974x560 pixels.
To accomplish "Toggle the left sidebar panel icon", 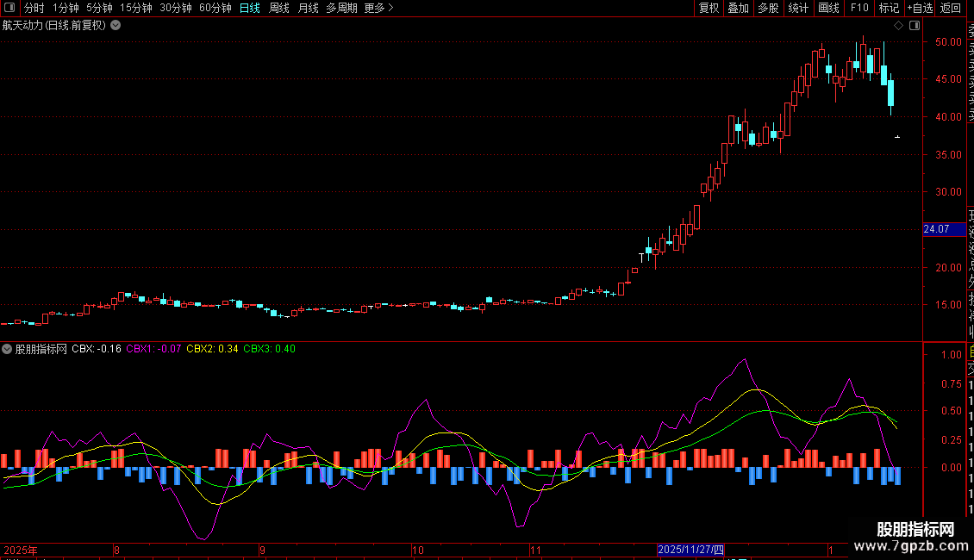I will pyautogui.click(x=9, y=8).
